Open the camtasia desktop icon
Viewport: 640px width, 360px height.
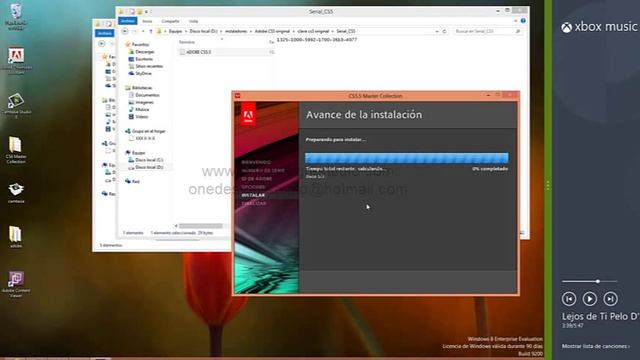coord(16,193)
